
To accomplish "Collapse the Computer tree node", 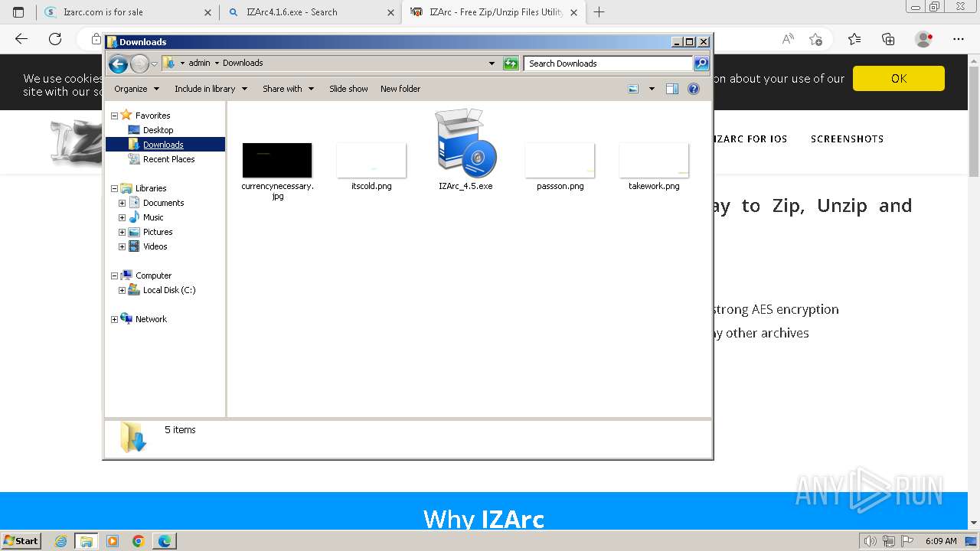I will [x=114, y=275].
